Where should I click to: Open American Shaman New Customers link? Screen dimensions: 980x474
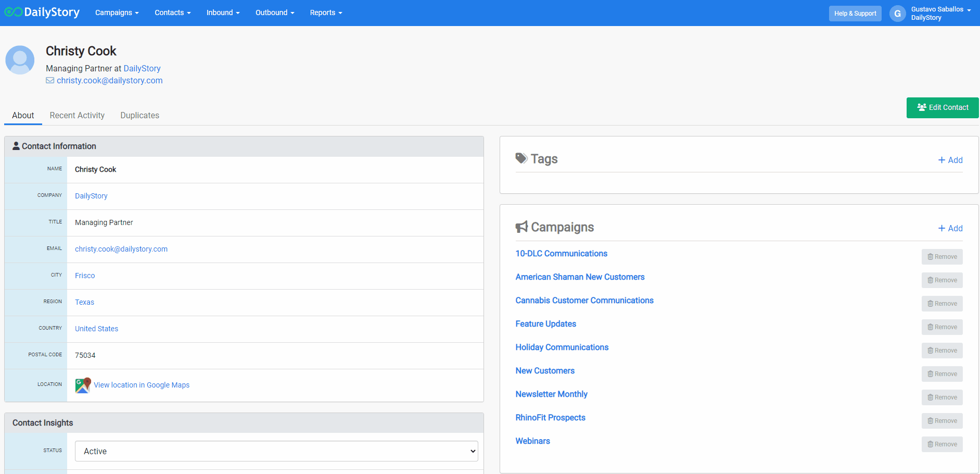tap(580, 277)
